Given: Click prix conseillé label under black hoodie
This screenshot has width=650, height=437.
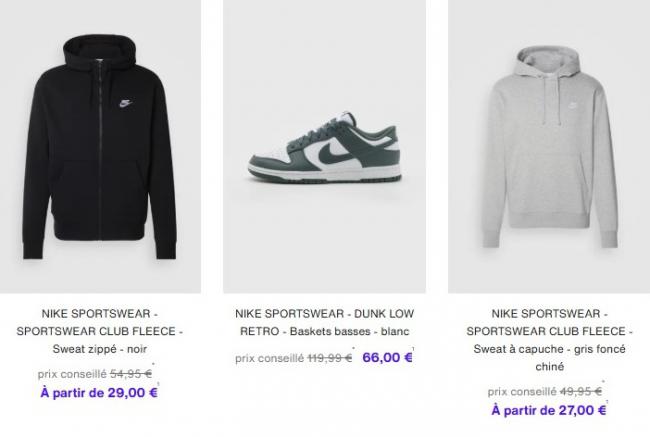Looking at the screenshot, I should pos(72,374).
